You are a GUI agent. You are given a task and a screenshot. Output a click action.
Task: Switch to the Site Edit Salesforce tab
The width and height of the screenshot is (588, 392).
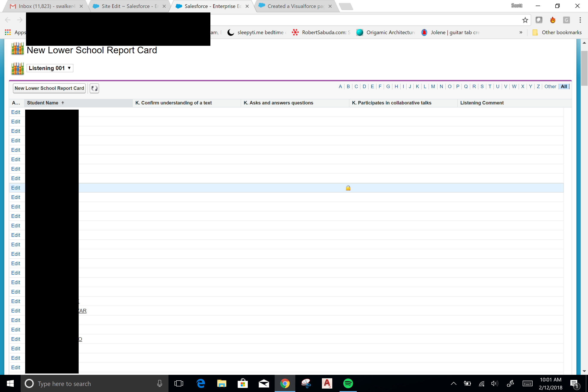(129, 6)
